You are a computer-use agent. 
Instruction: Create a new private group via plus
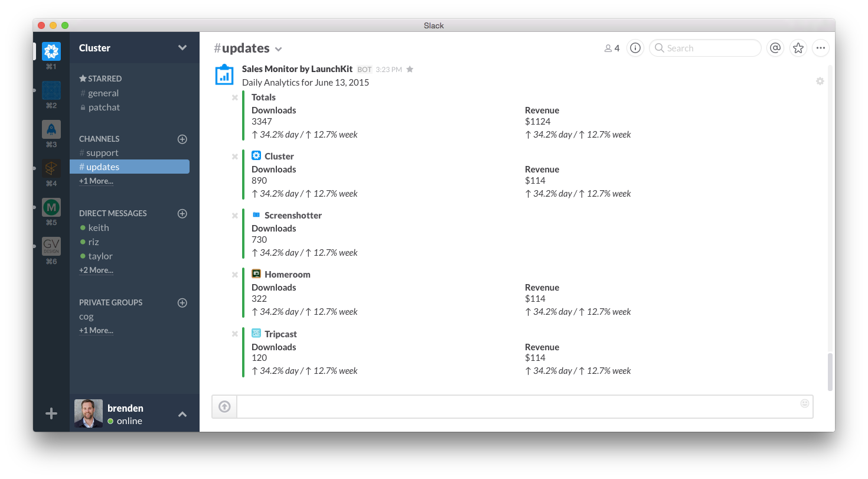(x=182, y=302)
